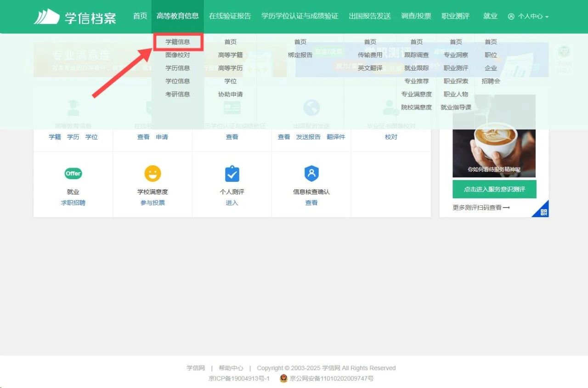Click the 更多测评扫码查看 link

pos(481,208)
